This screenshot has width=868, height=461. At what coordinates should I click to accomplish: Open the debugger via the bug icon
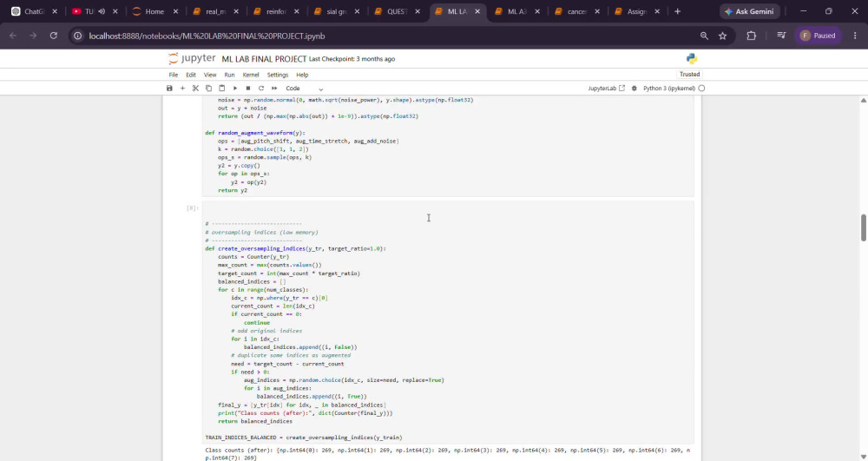pos(635,89)
